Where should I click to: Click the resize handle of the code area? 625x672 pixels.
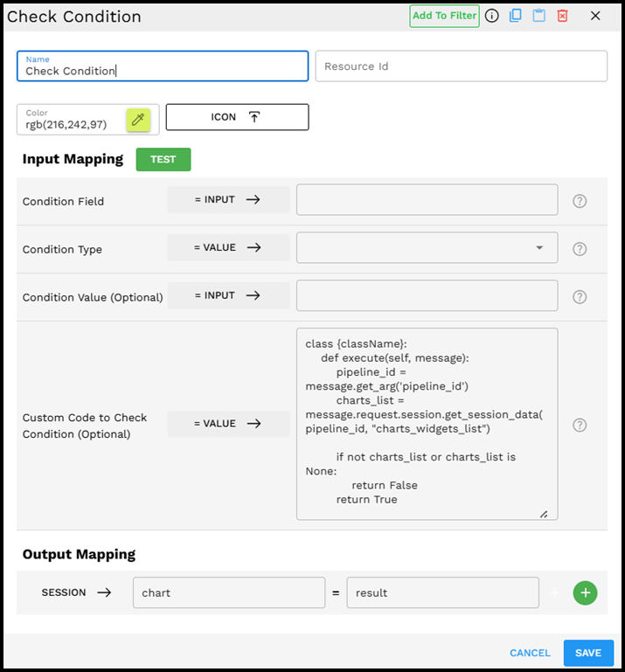[544, 515]
